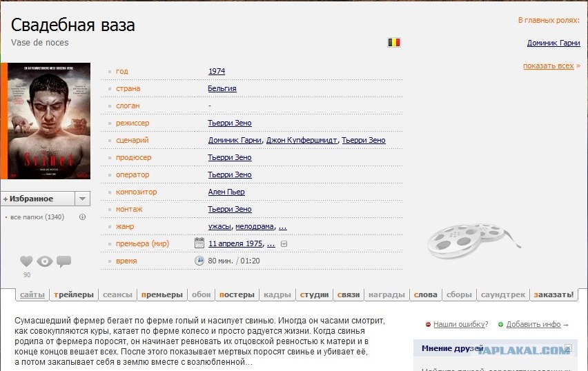
Task: Open the ужасы genre link
Action: [x=219, y=226]
